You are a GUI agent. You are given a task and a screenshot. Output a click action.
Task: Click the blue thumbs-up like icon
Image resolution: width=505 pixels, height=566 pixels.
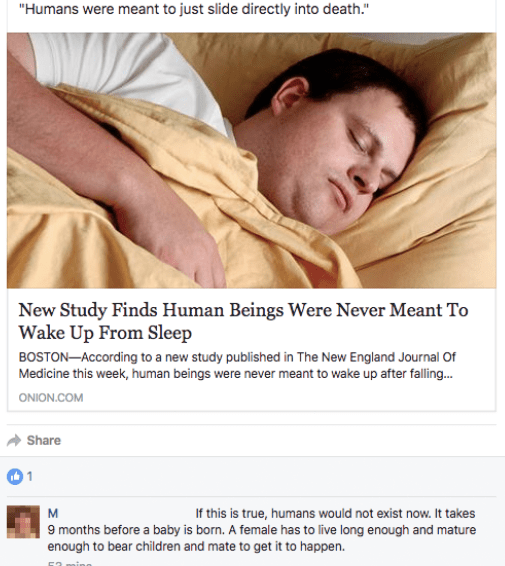[15, 476]
